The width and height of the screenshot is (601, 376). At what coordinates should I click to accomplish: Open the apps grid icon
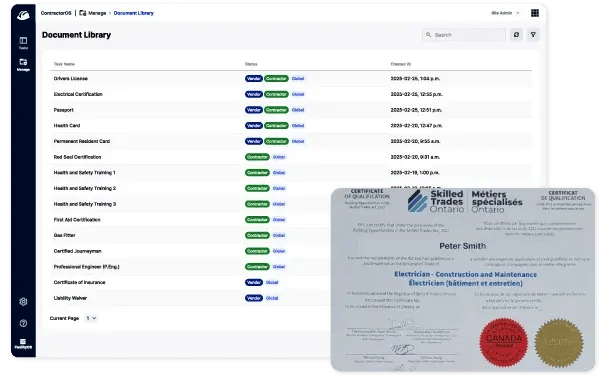point(535,13)
